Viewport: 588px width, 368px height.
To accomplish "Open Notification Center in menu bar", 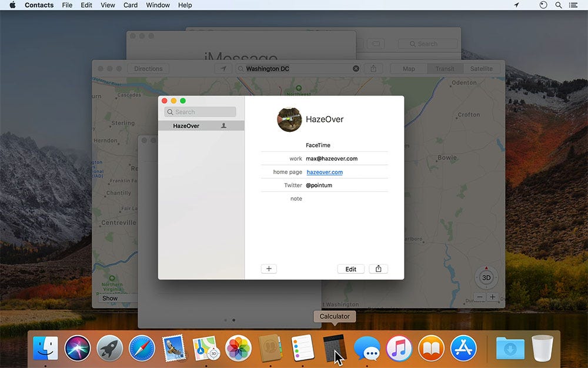I will click(573, 5).
